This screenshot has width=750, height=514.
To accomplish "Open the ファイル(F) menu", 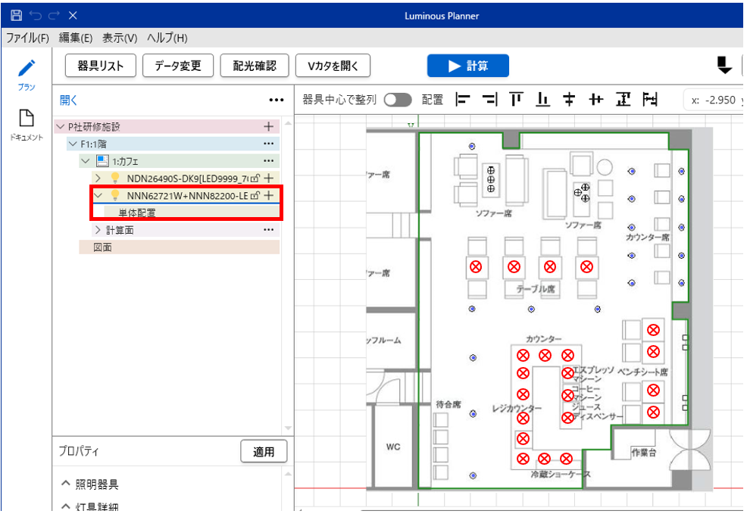I will tap(27, 38).
